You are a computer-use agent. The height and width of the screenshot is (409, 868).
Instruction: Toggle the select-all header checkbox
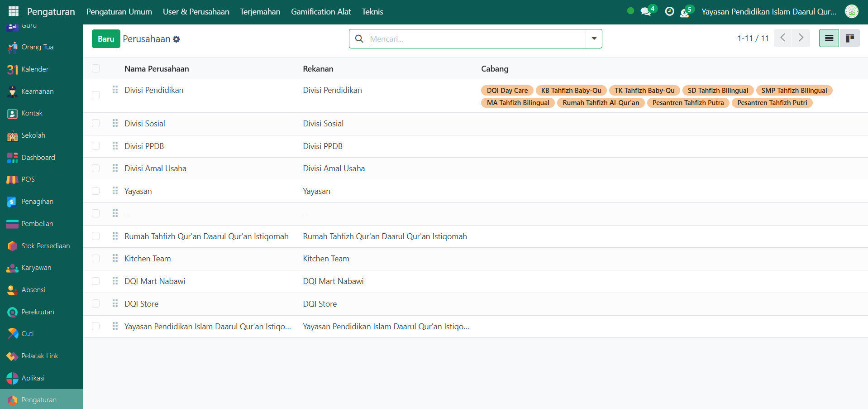(95, 68)
